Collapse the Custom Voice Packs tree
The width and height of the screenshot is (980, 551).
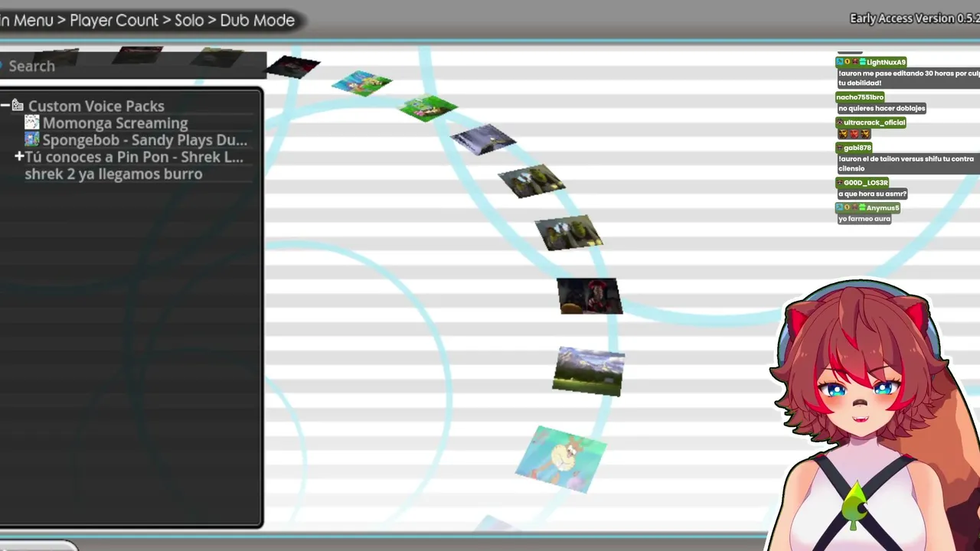(x=5, y=106)
